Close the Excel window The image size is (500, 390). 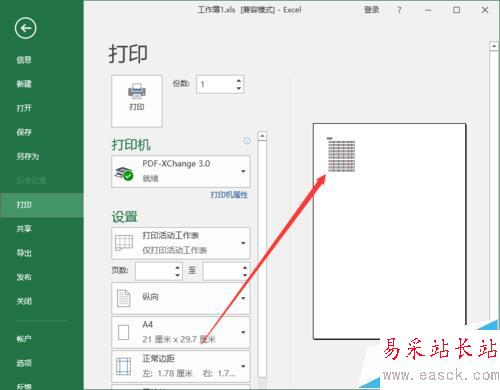point(485,10)
